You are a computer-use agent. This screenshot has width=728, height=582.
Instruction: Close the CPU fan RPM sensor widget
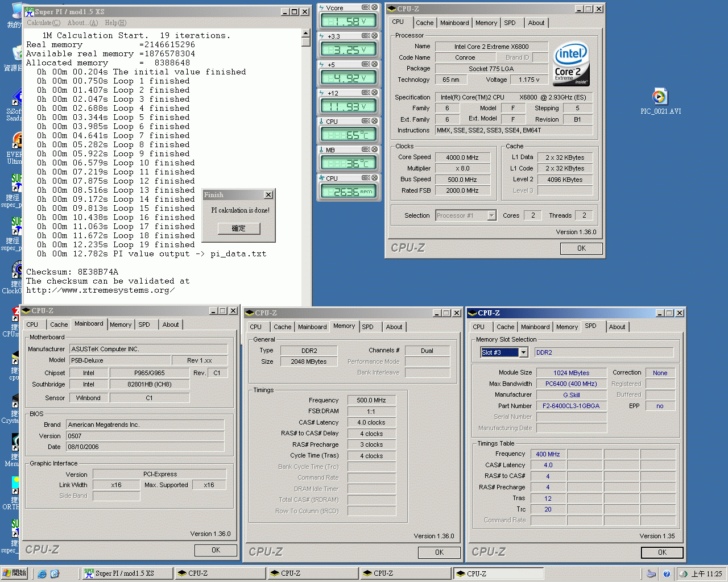[x=374, y=178]
